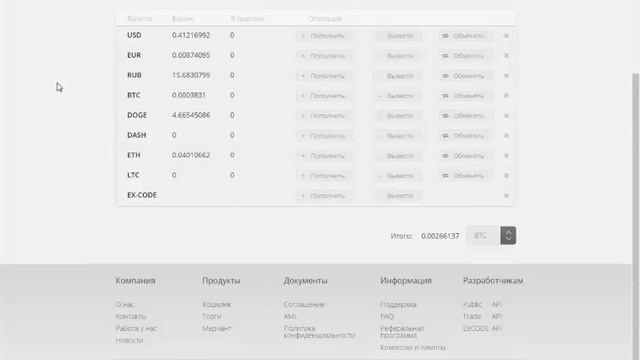
Task: Click Пополнить in the LTC row
Action: 324,176
